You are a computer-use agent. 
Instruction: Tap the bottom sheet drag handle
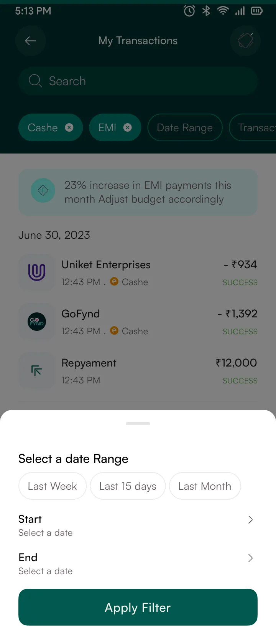[x=138, y=424]
